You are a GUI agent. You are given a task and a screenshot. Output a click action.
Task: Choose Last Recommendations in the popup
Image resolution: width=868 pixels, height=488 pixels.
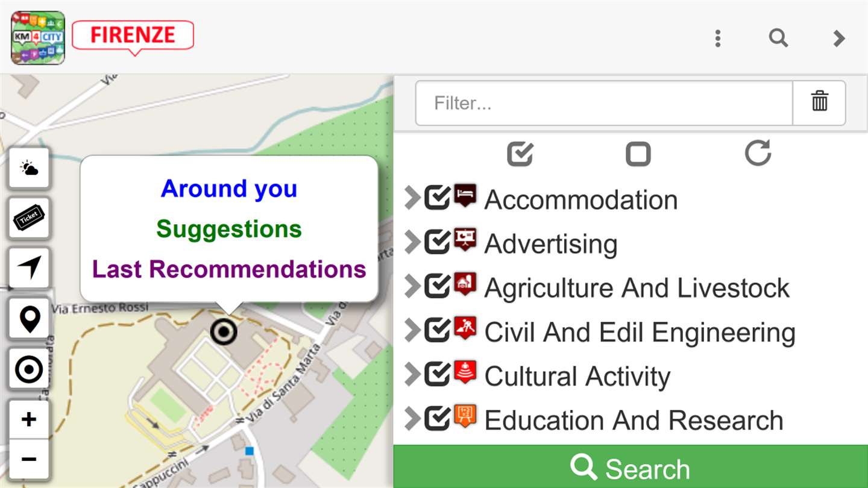coord(229,269)
